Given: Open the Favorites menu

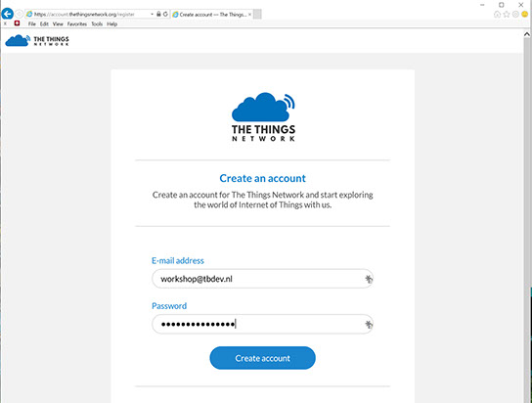Looking at the screenshot, I should click(x=77, y=24).
